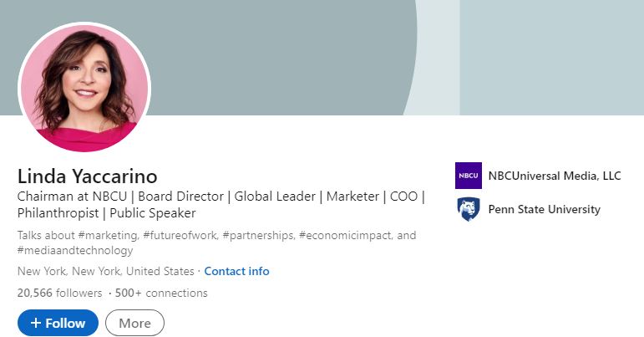Image resolution: width=644 pixels, height=337 pixels.
Task: View the 20,566 followers count
Action: pos(59,293)
